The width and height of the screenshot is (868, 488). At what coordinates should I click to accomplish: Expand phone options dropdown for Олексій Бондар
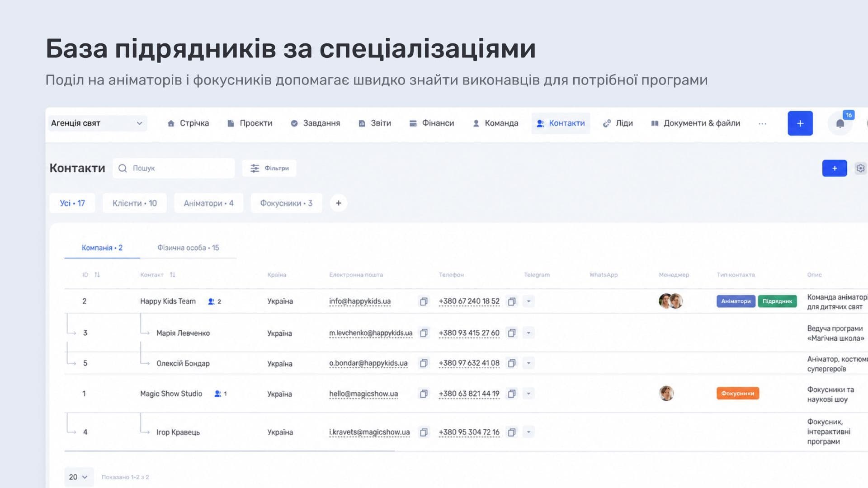pos(528,363)
